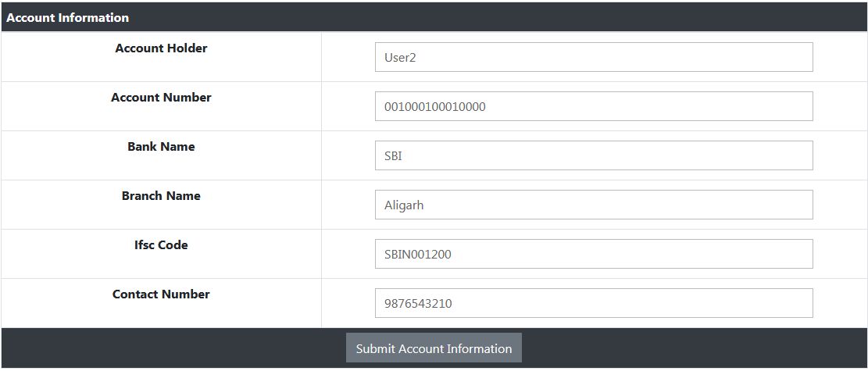Screen dimensions: 868x371
Task: Click the field with SBIN001200
Action: 594,254
